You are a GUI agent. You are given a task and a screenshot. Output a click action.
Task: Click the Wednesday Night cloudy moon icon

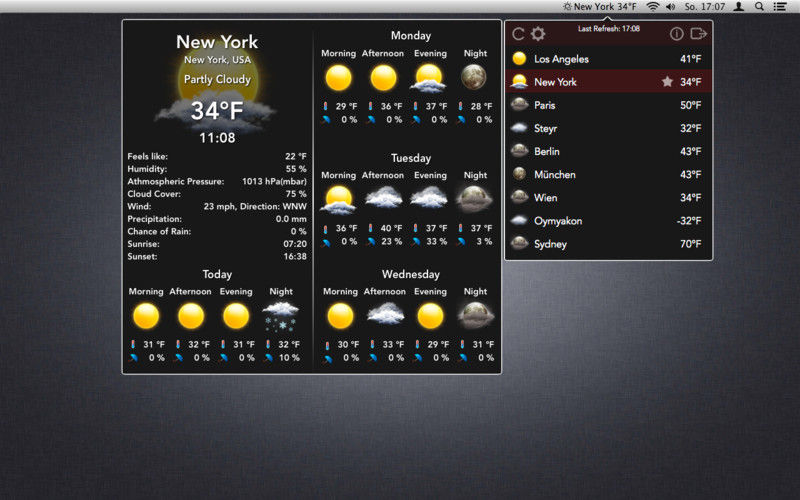click(x=476, y=314)
